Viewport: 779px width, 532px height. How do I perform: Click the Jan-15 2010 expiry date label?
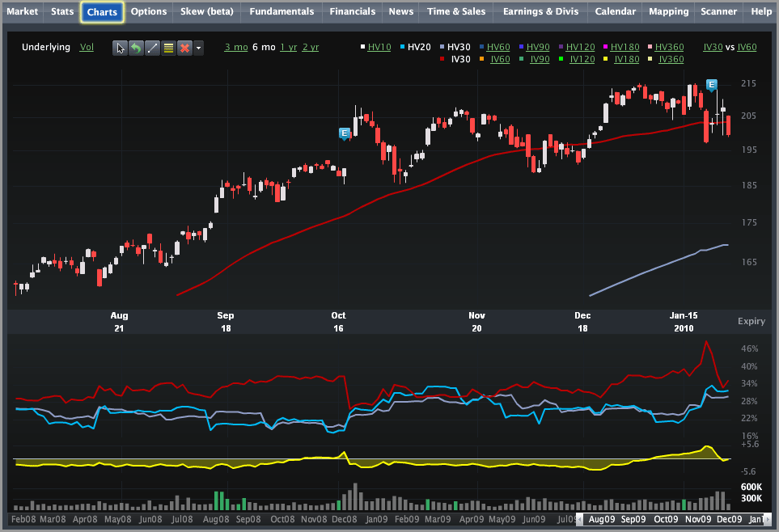click(684, 322)
